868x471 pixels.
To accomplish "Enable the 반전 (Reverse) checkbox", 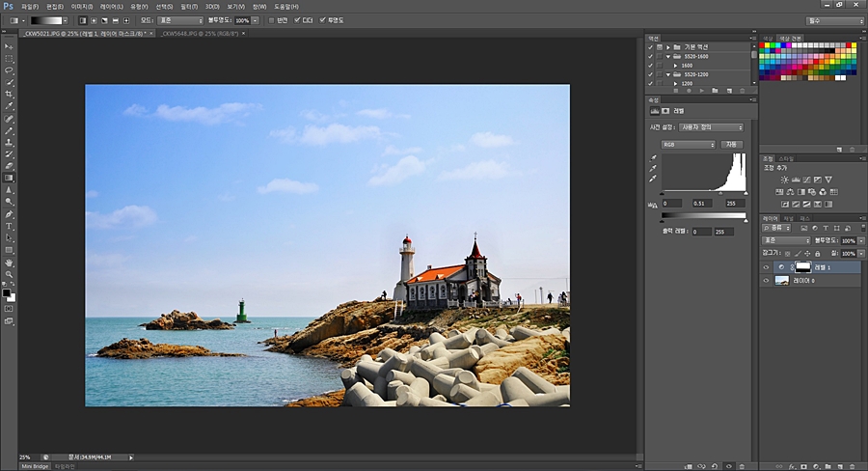I will pyautogui.click(x=272, y=19).
